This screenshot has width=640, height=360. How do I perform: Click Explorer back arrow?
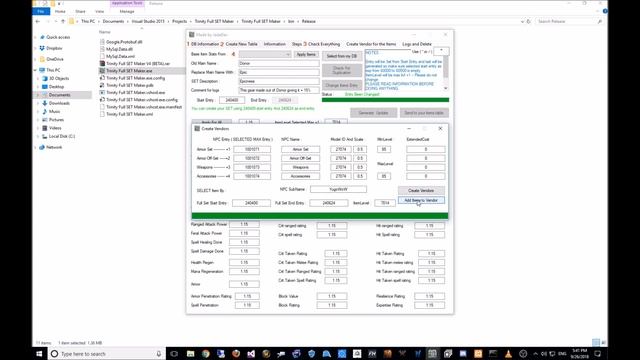[x=38, y=21]
